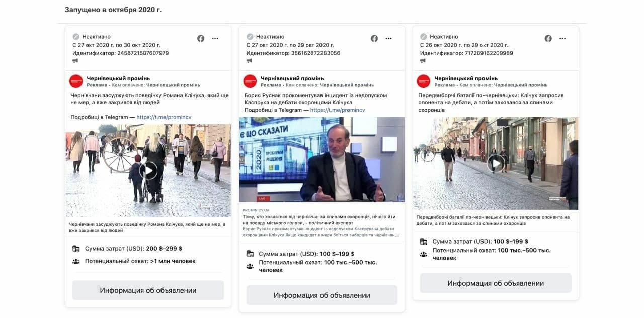Play the third ad's street video

pyautogui.click(x=496, y=163)
